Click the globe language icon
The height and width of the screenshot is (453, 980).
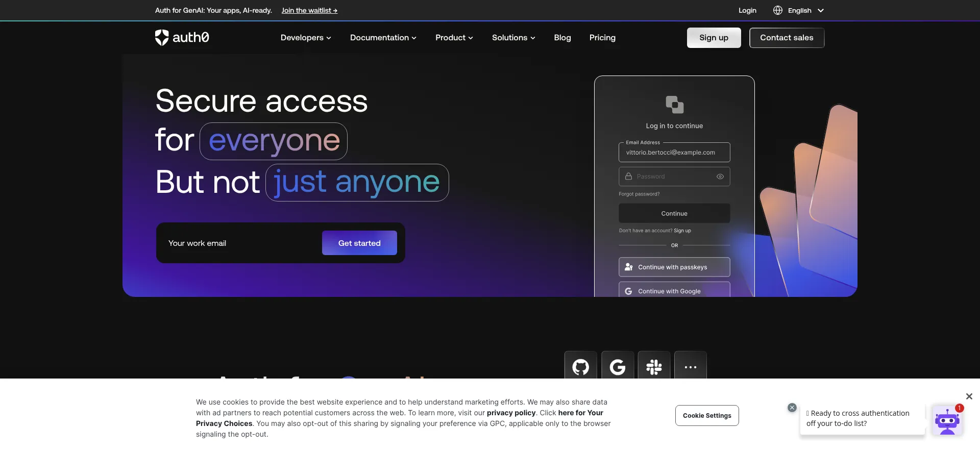click(777, 10)
